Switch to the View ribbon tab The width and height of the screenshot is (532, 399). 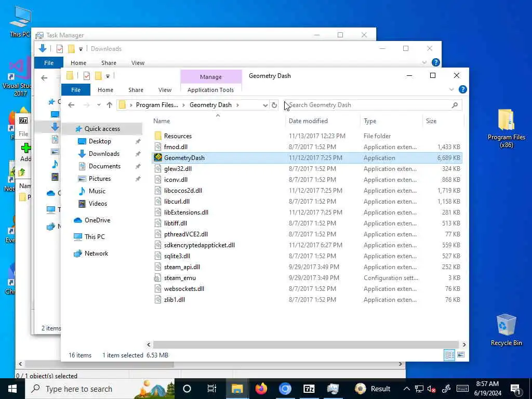[x=165, y=90]
